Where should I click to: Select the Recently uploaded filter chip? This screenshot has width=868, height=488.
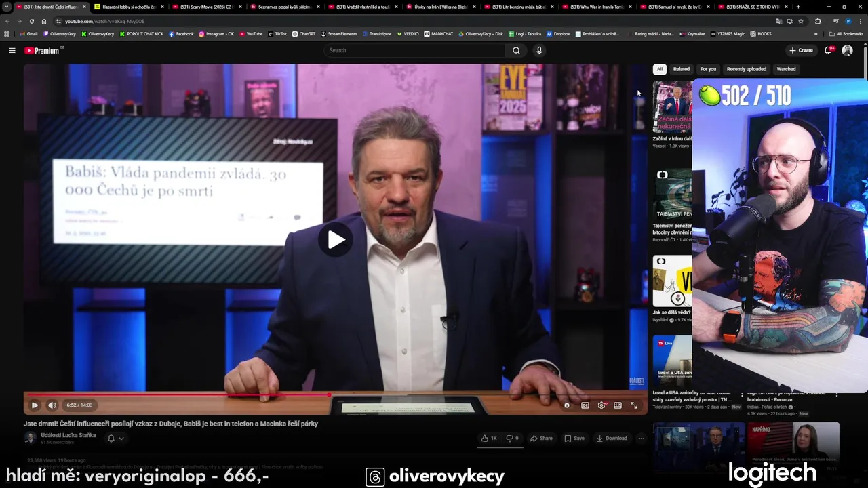tap(747, 69)
